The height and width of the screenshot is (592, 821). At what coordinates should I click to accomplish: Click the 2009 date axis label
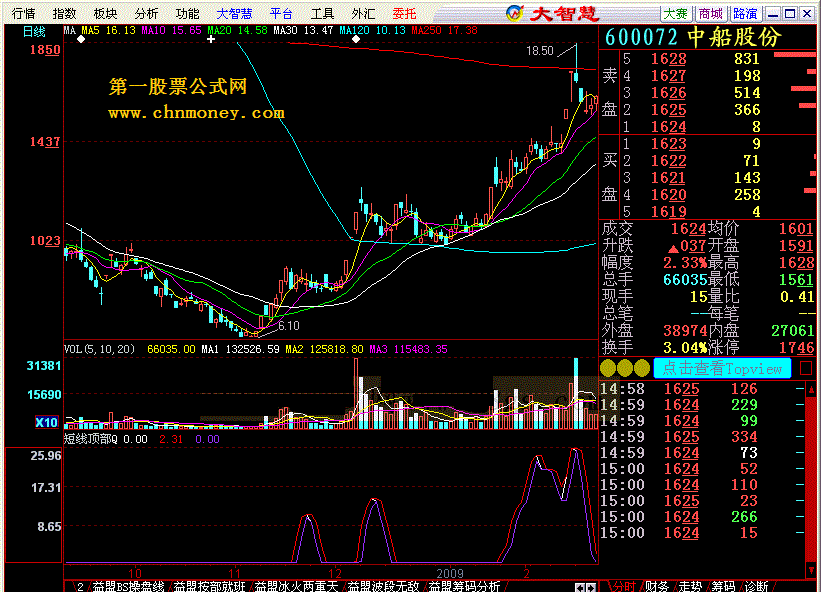[450, 573]
